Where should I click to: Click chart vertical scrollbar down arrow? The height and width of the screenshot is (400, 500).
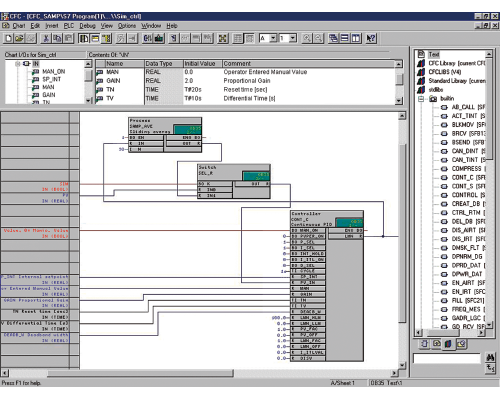(x=402, y=365)
